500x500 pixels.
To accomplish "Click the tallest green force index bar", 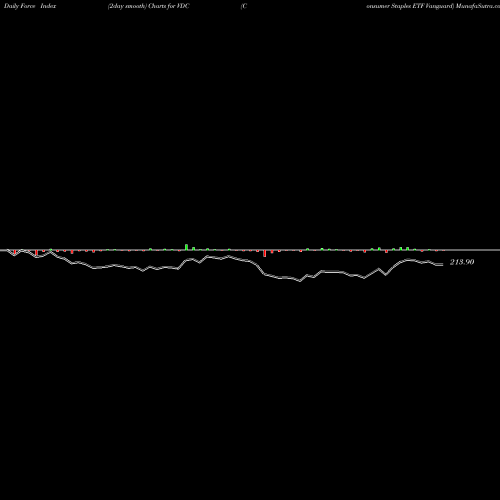I will 186,247.
